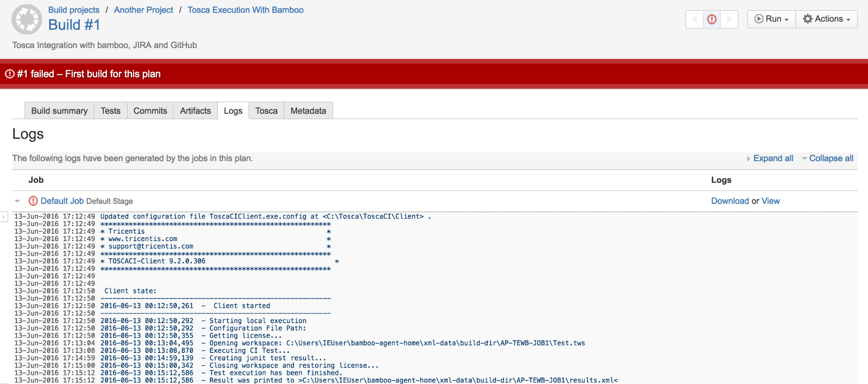The height and width of the screenshot is (384, 868).
Task: Click 'Tosca Integration with bamboo, JIRA and GitHub' description
Action: 105,45
